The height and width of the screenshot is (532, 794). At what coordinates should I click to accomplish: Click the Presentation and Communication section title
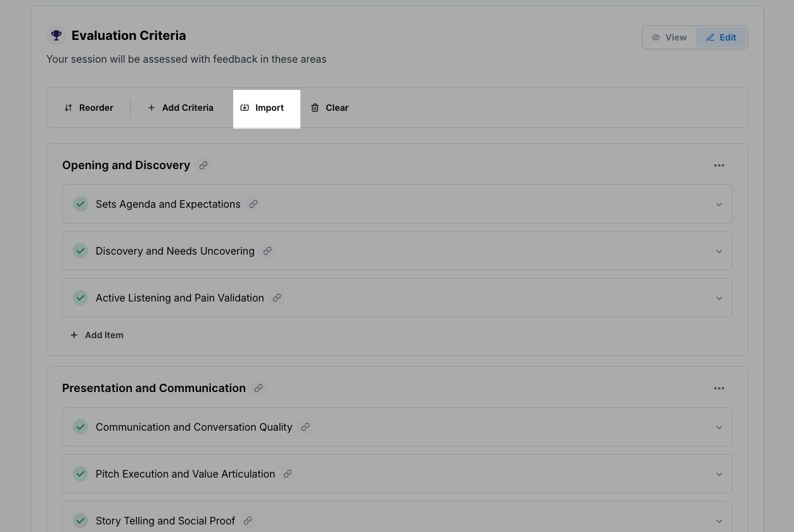tap(154, 388)
